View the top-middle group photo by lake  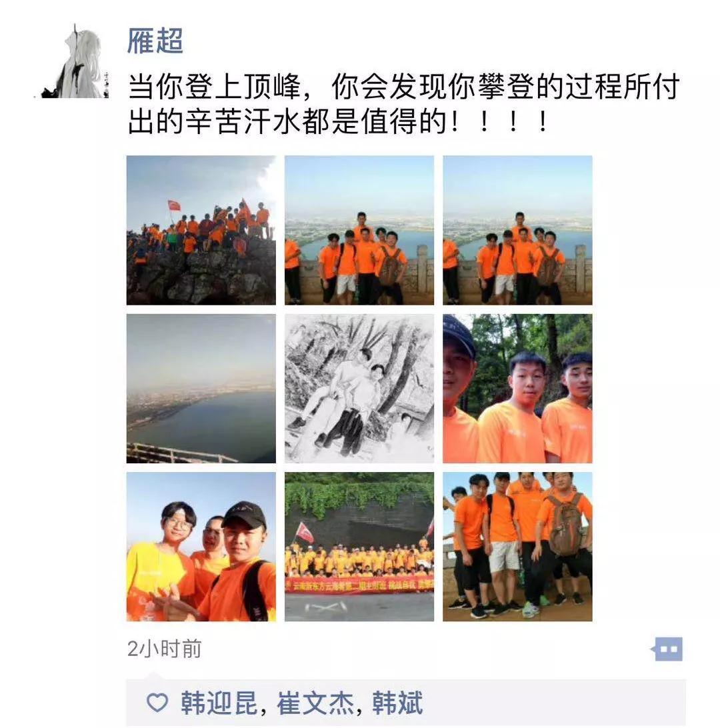(x=359, y=230)
